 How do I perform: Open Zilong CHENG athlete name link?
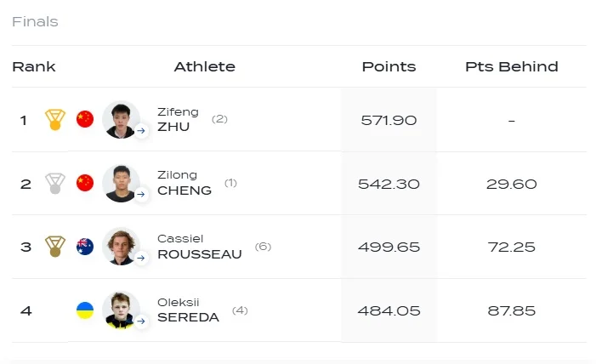coord(184,183)
